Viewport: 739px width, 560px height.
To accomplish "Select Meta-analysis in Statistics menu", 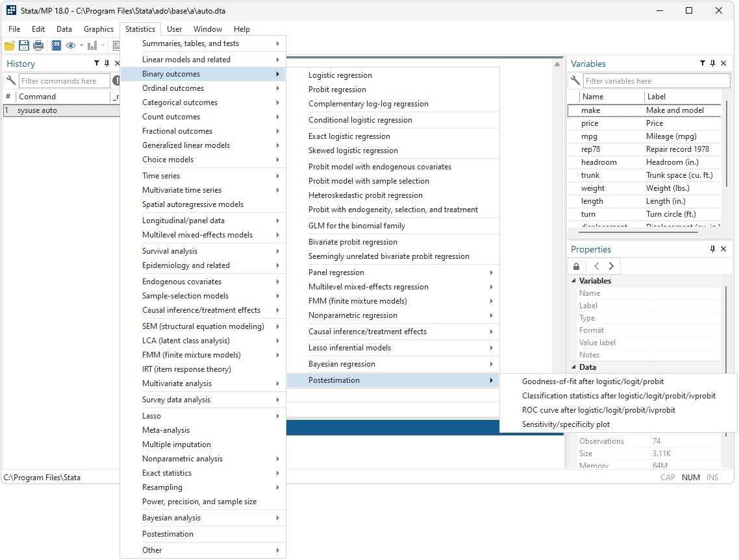I will [x=203, y=430].
